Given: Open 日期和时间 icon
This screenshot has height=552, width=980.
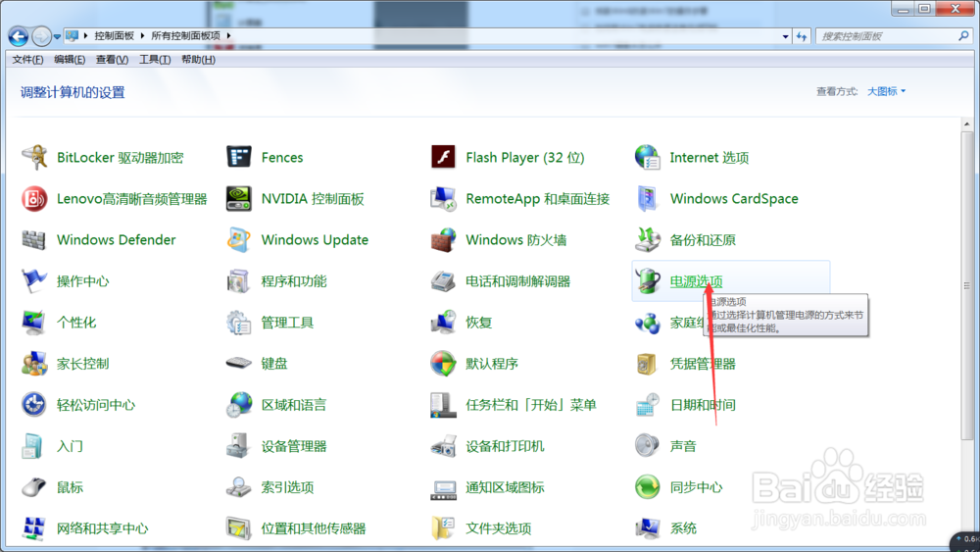Looking at the screenshot, I should (648, 405).
